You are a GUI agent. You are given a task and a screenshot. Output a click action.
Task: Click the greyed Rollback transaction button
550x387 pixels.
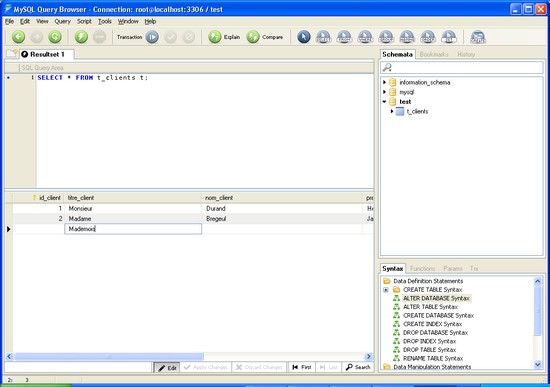189,37
